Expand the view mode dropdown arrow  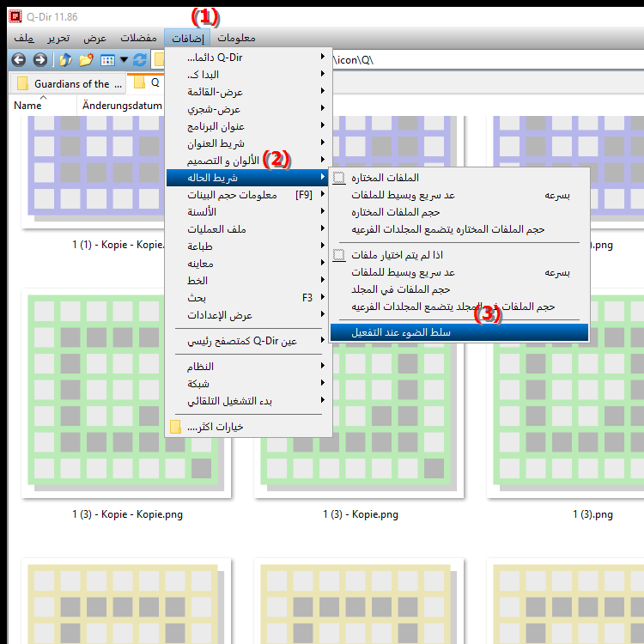pyautogui.click(x=124, y=60)
